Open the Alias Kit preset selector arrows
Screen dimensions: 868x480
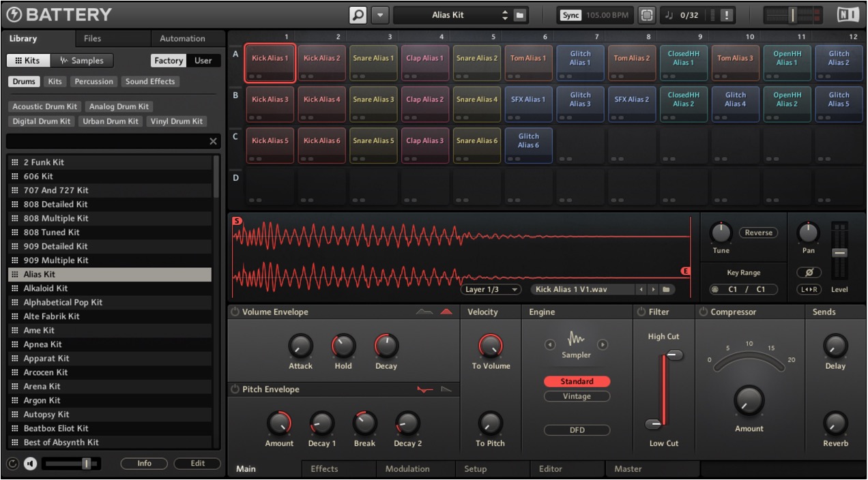(505, 15)
